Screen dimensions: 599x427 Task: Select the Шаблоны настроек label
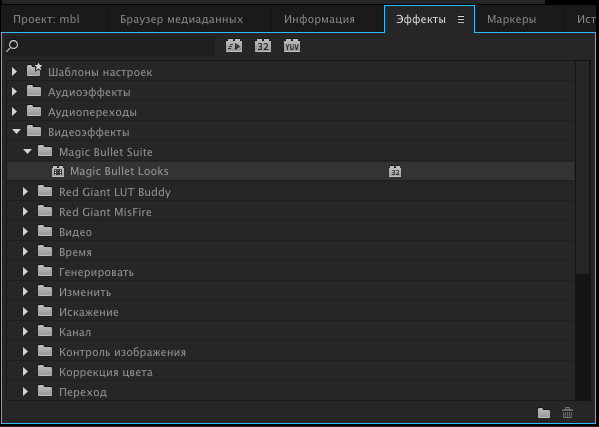[100, 72]
